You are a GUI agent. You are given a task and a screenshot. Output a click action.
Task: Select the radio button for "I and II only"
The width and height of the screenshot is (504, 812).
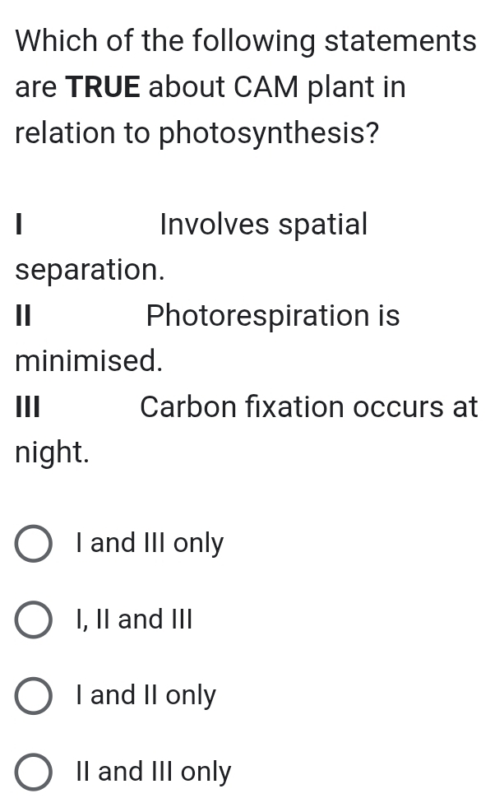(33, 695)
